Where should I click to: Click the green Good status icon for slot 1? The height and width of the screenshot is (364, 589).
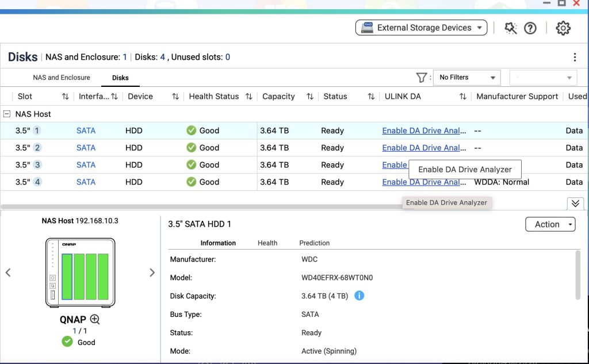(191, 131)
